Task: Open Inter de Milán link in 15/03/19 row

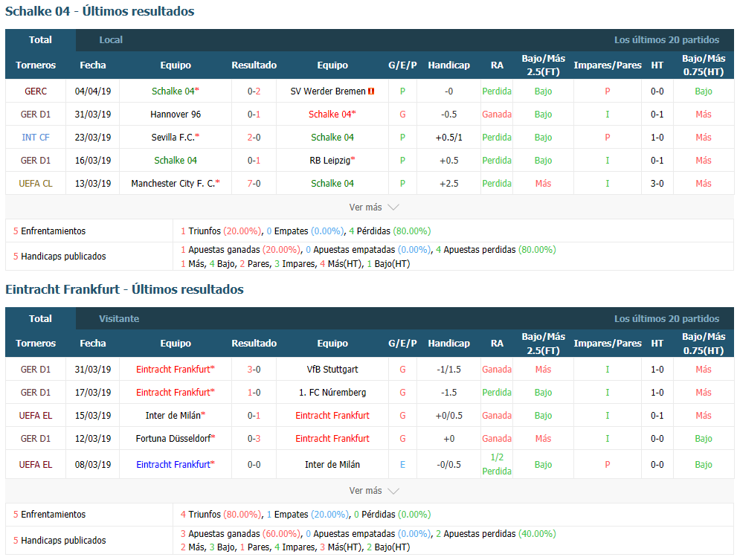Action: 173,416
